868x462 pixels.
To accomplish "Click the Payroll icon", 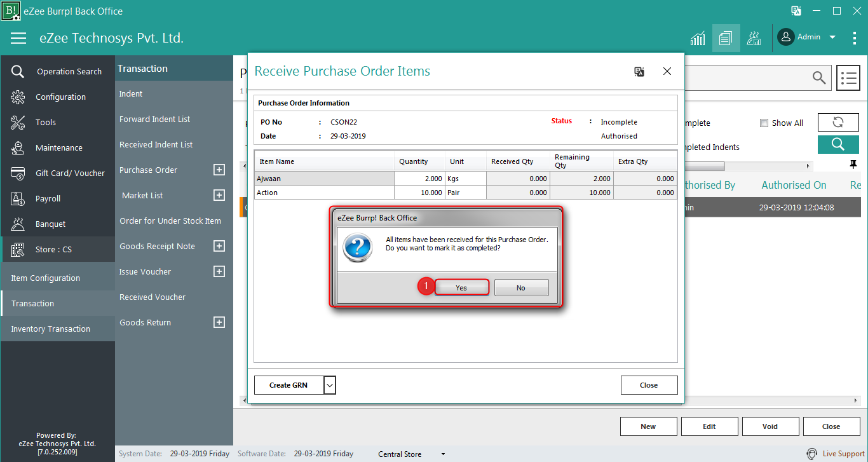I will (x=18, y=198).
